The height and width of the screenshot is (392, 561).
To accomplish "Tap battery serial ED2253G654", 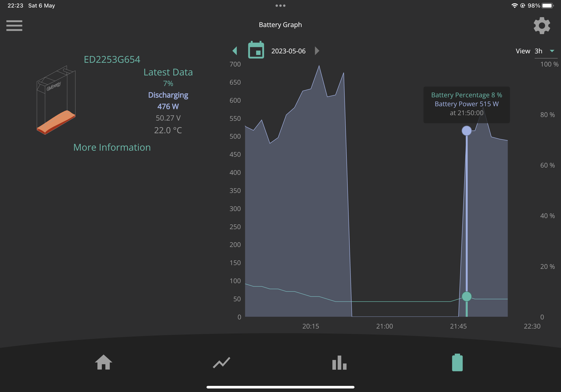I will [x=112, y=59].
